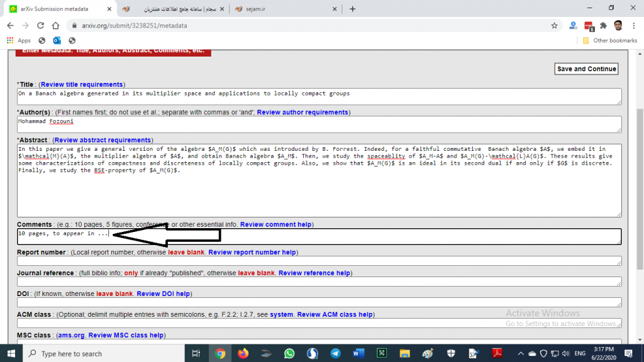Image resolution: width=644 pixels, height=362 pixels.
Task: Open Review title requirements link
Action: [x=82, y=85]
